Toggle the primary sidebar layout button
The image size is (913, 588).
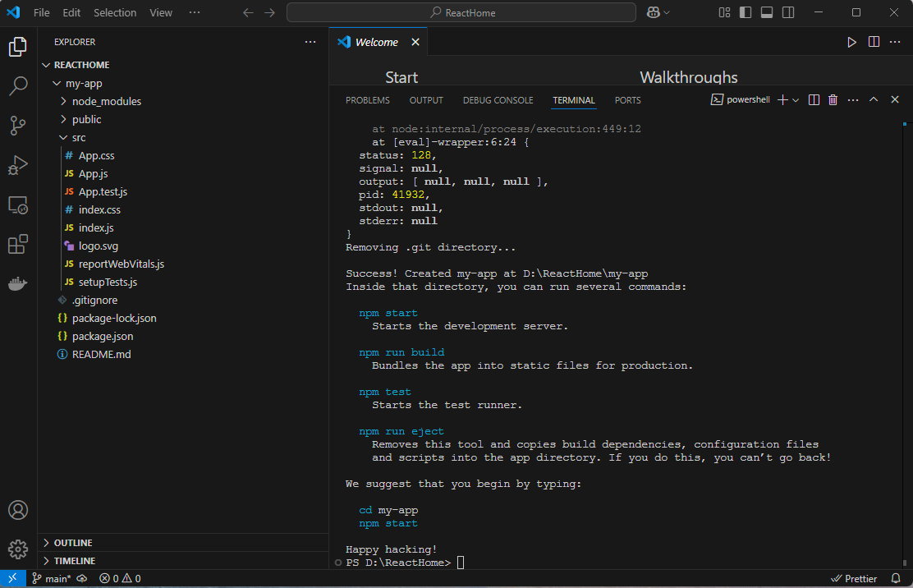[746, 13]
